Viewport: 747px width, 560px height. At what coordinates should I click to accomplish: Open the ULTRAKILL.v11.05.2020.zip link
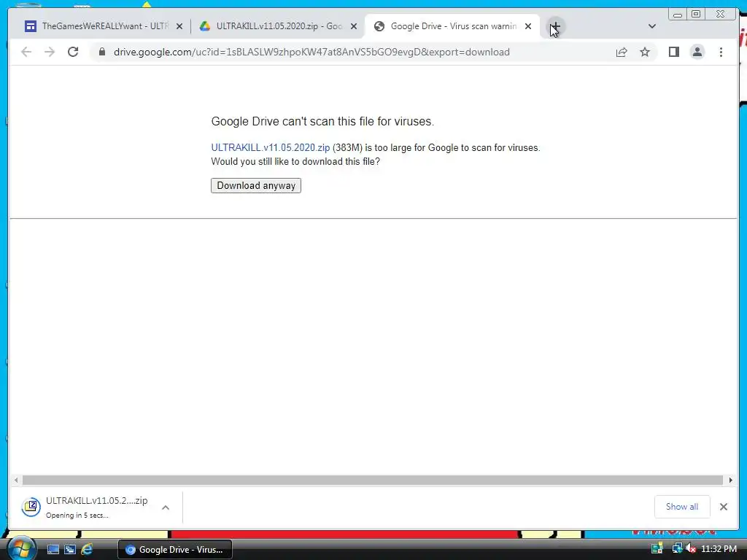[270, 147]
